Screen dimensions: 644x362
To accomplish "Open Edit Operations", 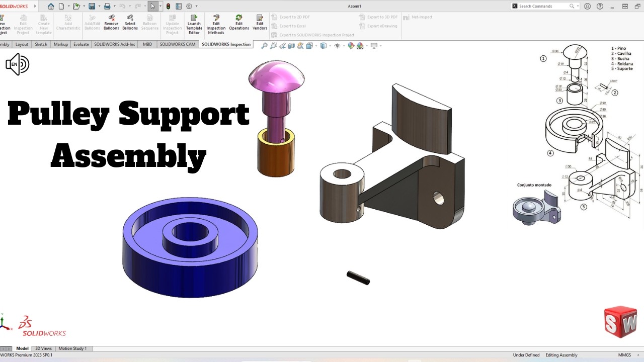I will (239, 23).
